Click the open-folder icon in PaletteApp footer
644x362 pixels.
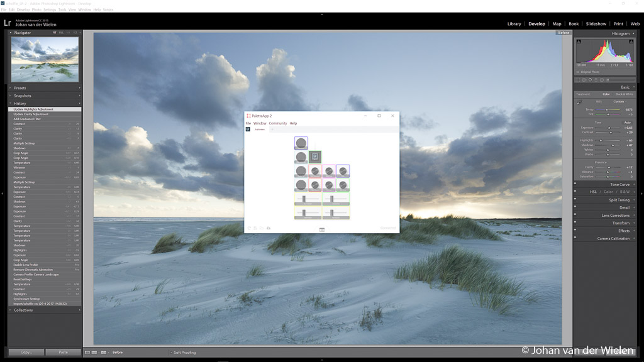pos(262,228)
